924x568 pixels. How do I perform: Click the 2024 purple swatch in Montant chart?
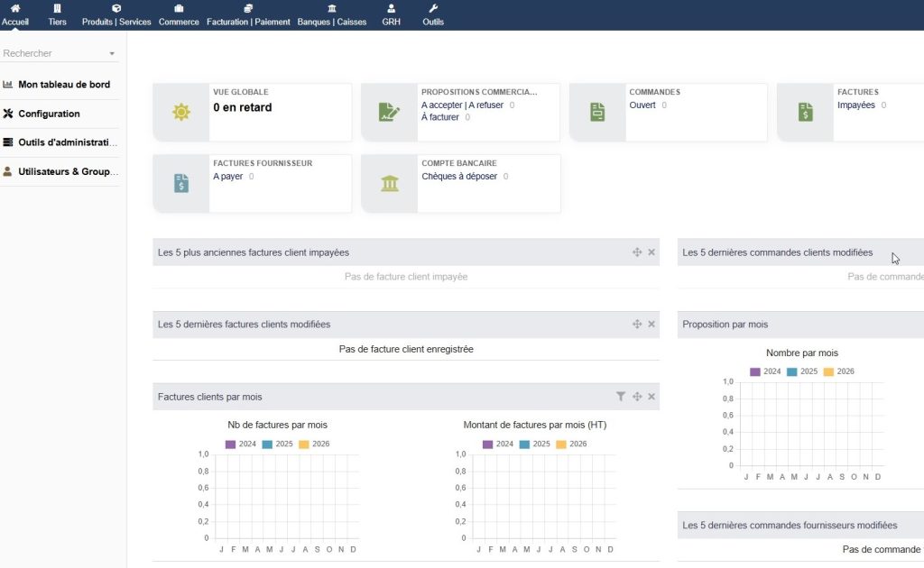click(488, 444)
